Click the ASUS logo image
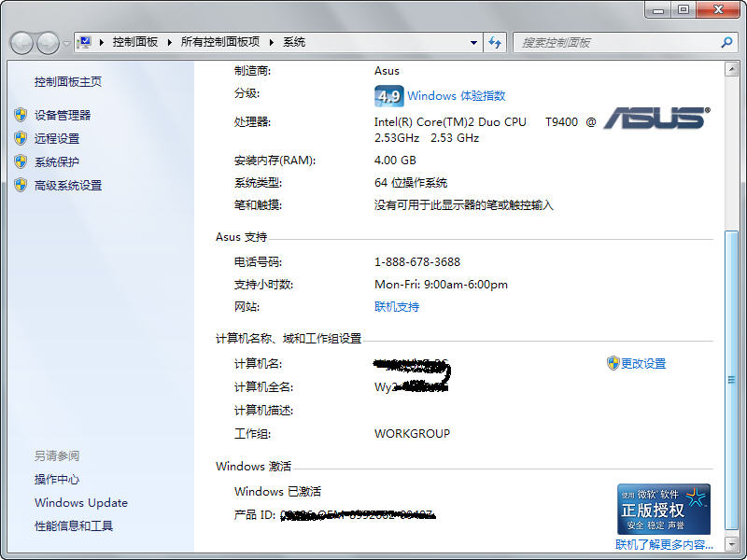This screenshot has width=747, height=560. 656,118
